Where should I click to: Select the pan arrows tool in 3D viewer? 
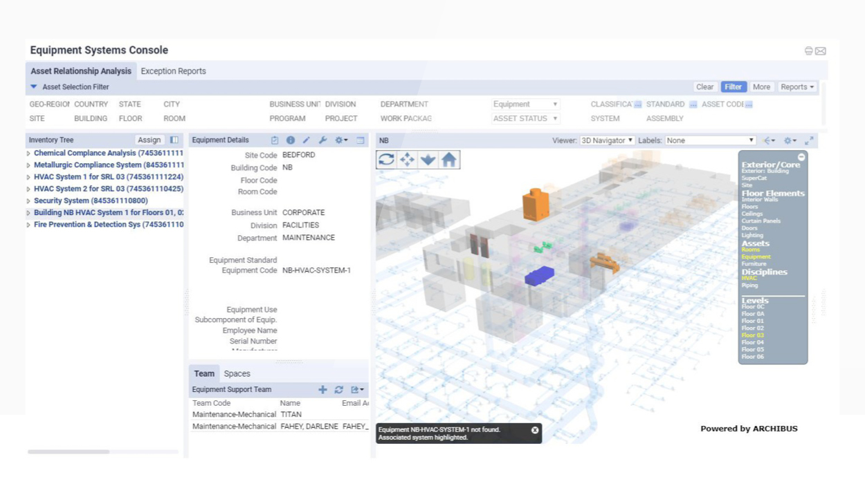[x=408, y=160]
